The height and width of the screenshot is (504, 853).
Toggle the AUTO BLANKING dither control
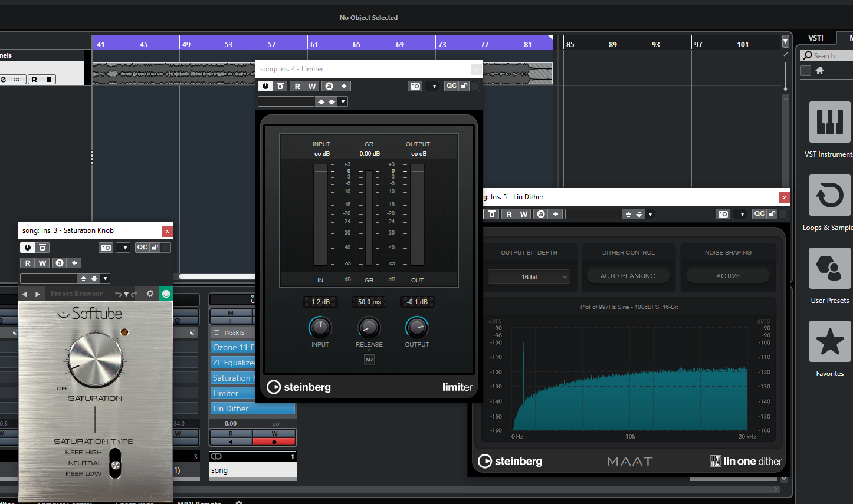tap(628, 276)
